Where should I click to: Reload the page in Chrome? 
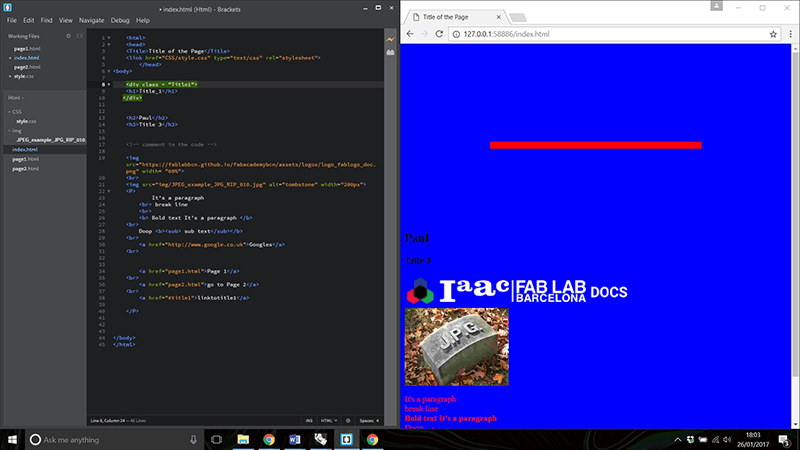tap(439, 34)
